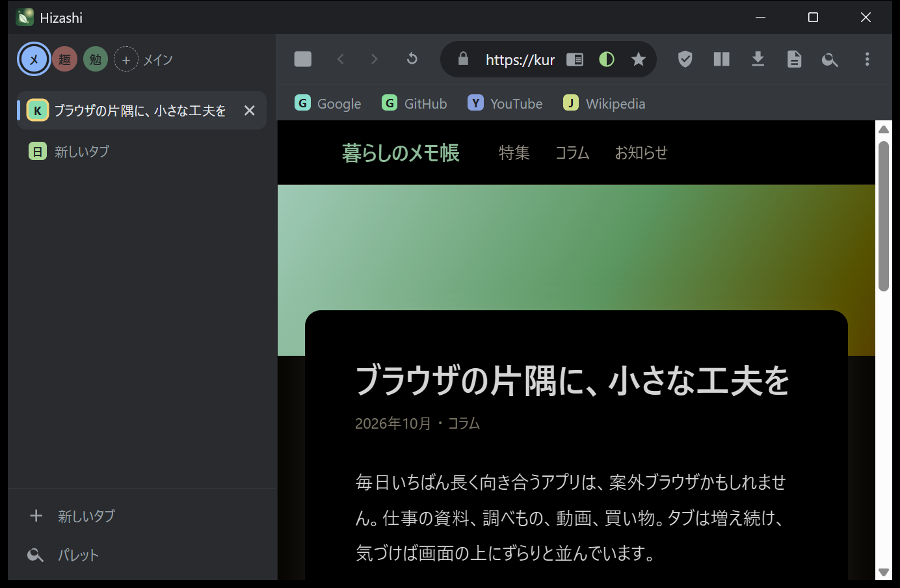
Task: Toggle the sidebar panel icon in toolbar
Action: click(303, 59)
